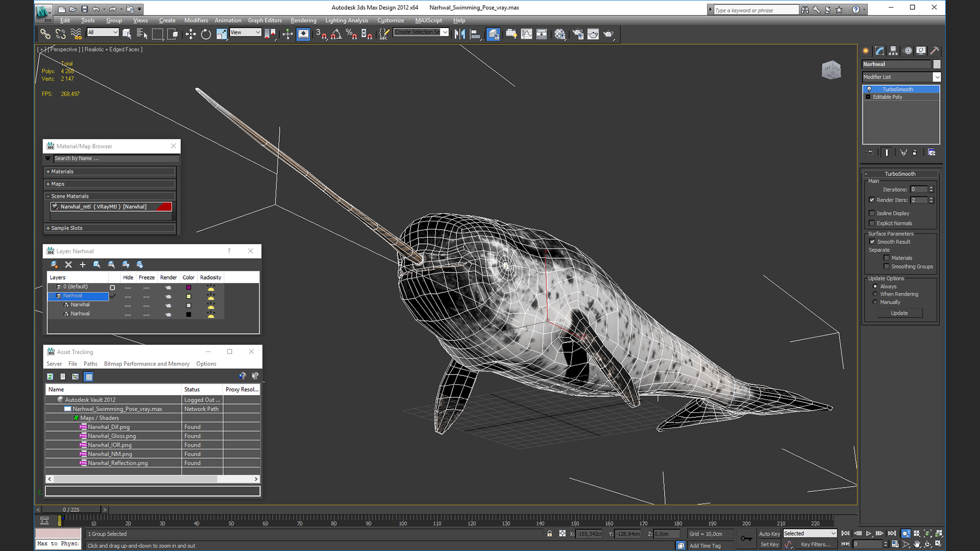Activate the Select Object tool
The image size is (980, 551).
coord(127,34)
